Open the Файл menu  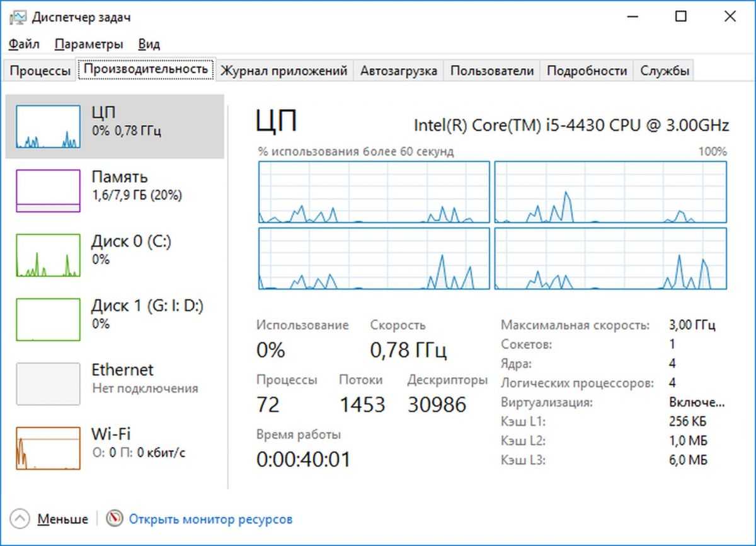coord(24,44)
